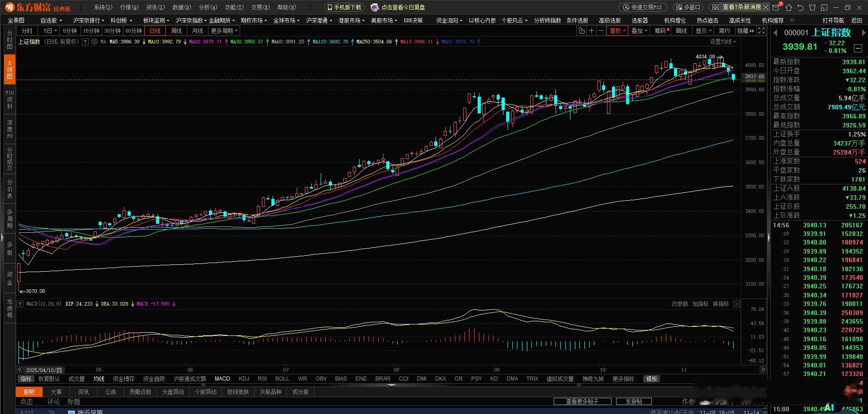Image resolution: width=868 pixels, height=414 pixels.
Task: Select the KDJ indicator tab
Action: coord(244,379)
